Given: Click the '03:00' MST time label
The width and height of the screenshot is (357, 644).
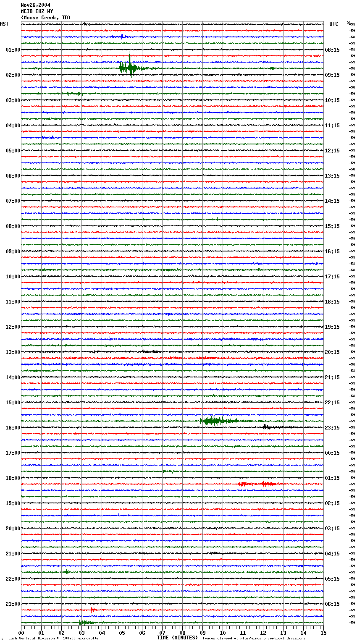Looking at the screenshot, I should [x=13, y=100].
